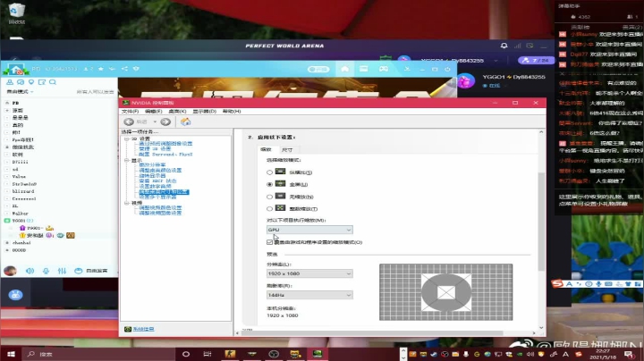Screen dimensions: 644x361
Task: Click notification bell in Perfect World Arena
Action: pos(504,46)
